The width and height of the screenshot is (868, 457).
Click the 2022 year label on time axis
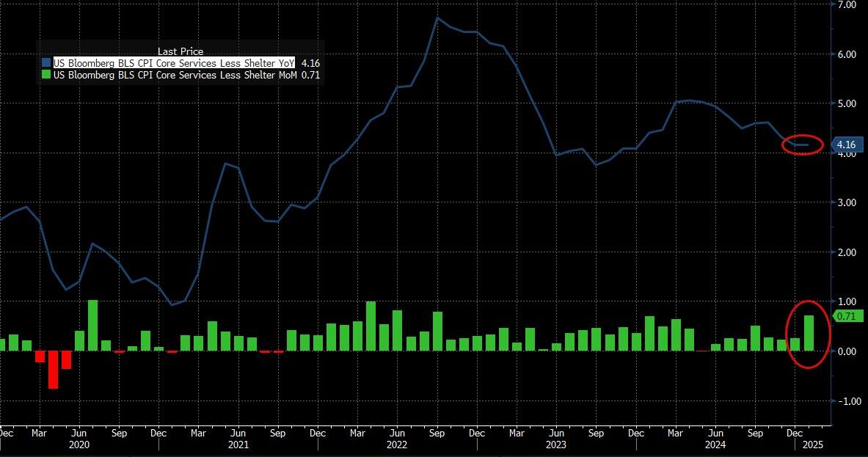tap(397, 445)
